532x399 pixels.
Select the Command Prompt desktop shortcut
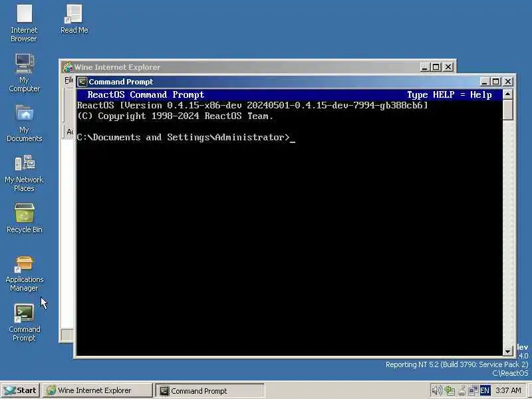(x=24, y=323)
